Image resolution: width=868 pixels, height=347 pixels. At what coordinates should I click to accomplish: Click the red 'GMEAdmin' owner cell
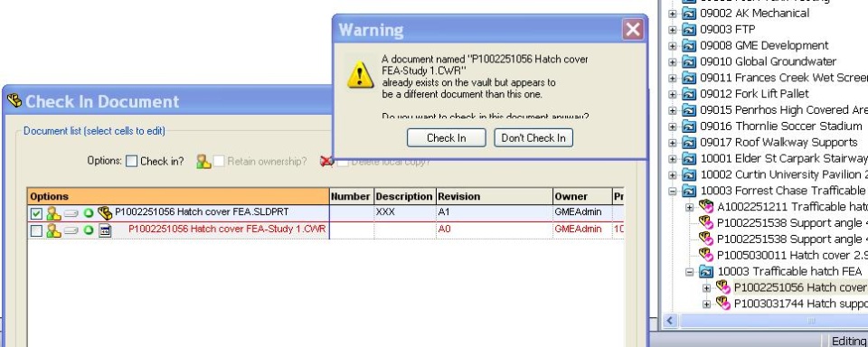pyautogui.click(x=582, y=230)
